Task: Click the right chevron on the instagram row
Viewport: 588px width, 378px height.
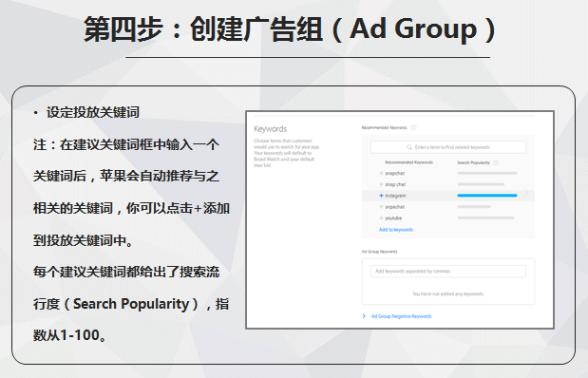Action: 526,193
